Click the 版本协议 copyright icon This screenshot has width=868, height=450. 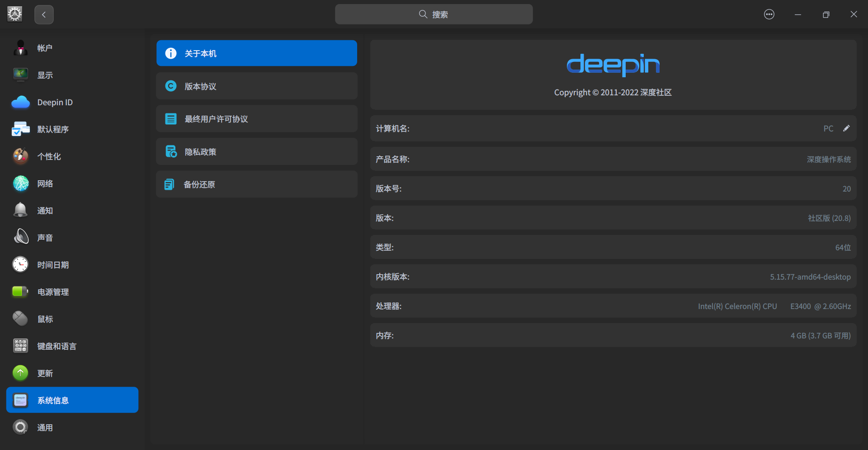tap(171, 86)
